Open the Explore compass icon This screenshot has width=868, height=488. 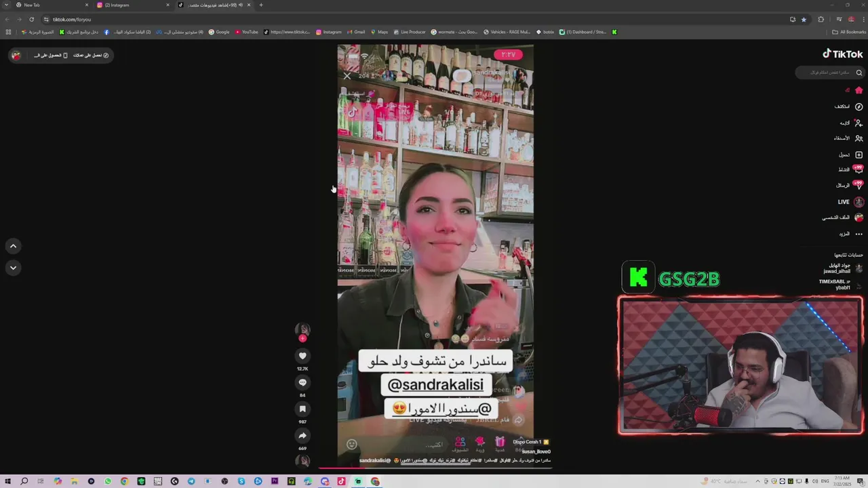tap(859, 106)
